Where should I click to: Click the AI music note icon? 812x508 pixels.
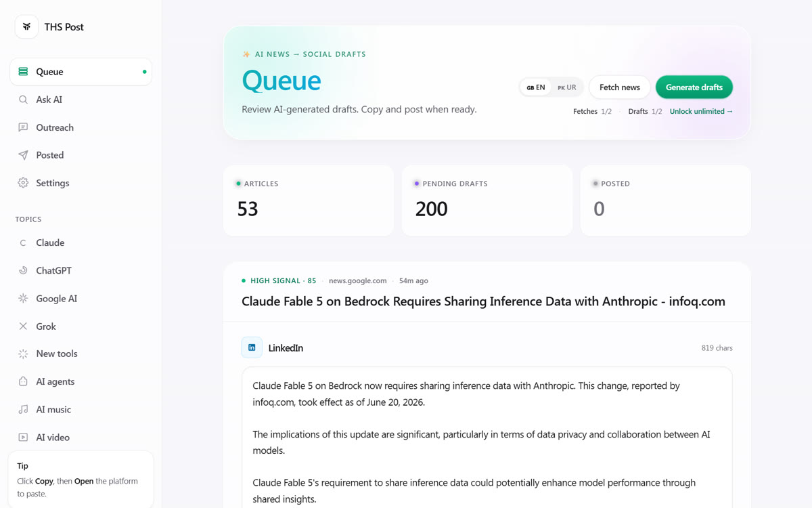pyautogui.click(x=23, y=409)
